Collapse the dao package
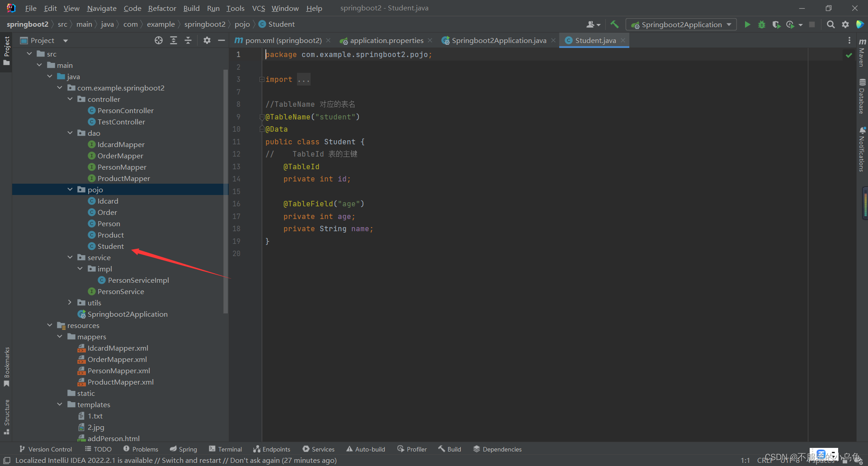868x466 pixels. coord(70,133)
